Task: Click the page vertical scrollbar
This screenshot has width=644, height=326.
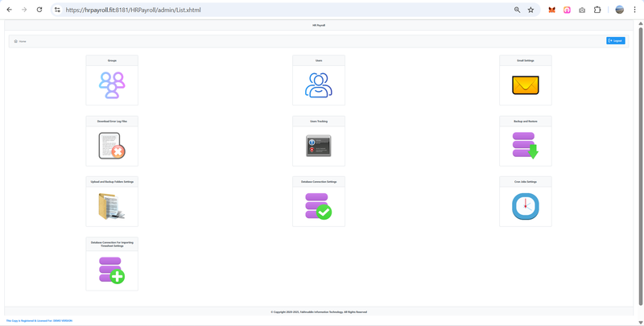Action: click(640, 161)
